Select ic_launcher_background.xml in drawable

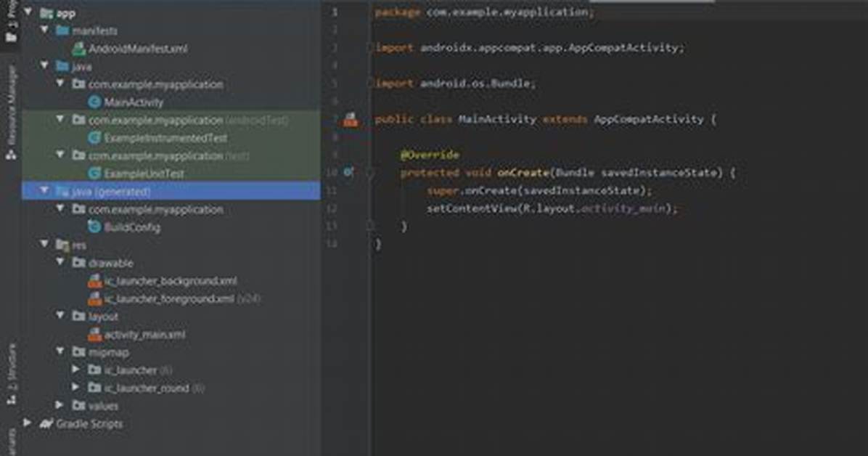tap(171, 281)
